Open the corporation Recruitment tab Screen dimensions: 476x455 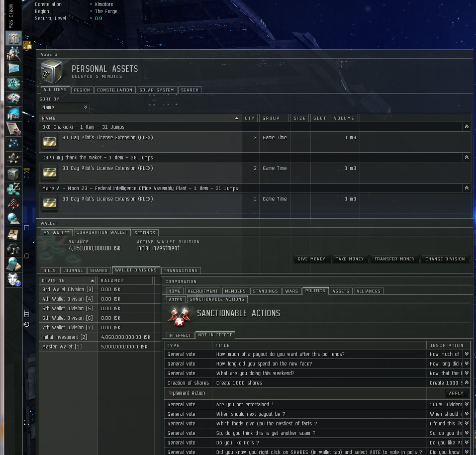point(203,291)
